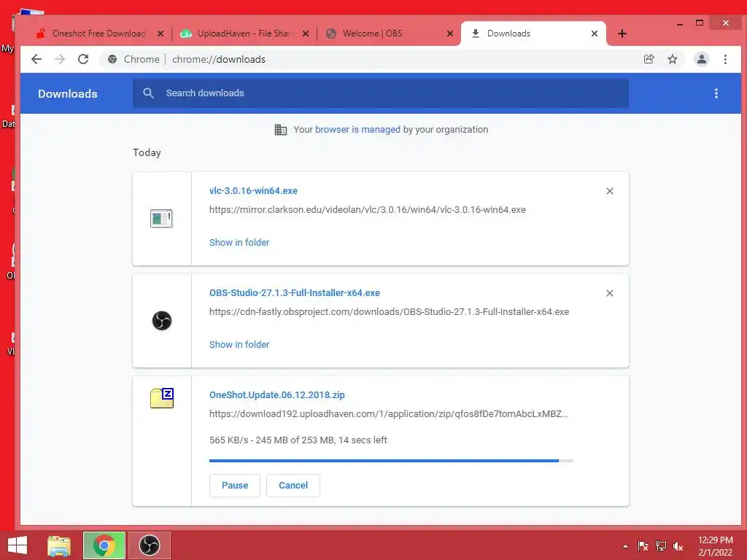
Task: Focus the Search downloads field
Action: 380,93
